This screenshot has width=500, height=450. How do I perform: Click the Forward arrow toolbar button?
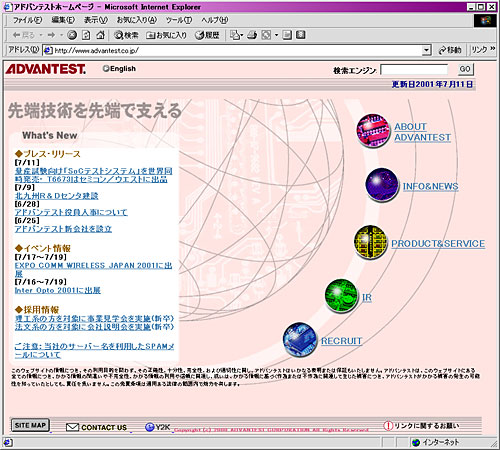point(51,35)
